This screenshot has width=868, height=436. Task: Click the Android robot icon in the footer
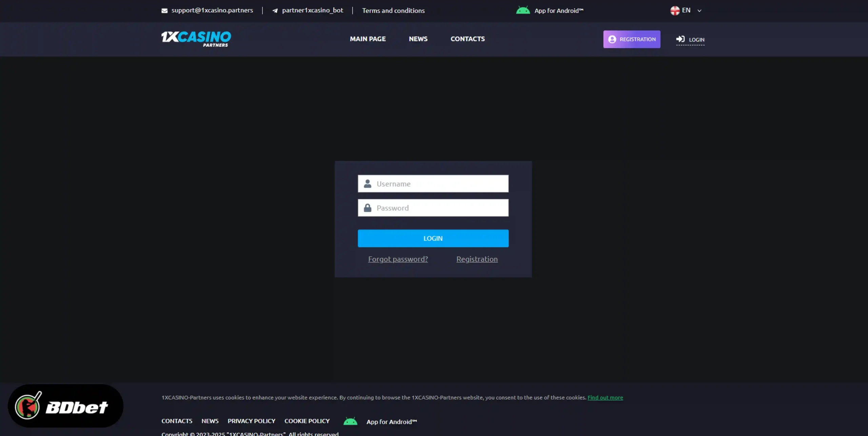pos(350,421)
